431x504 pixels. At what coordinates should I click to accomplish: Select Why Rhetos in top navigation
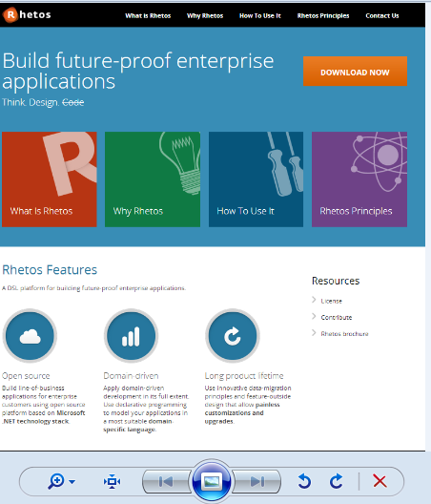tap(205, 15)
